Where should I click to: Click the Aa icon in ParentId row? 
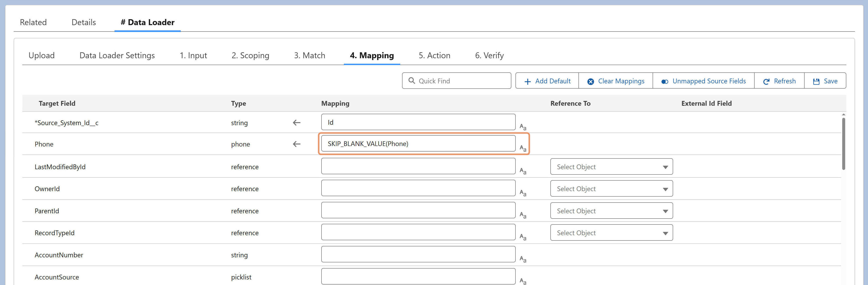[x=523, y=215]
